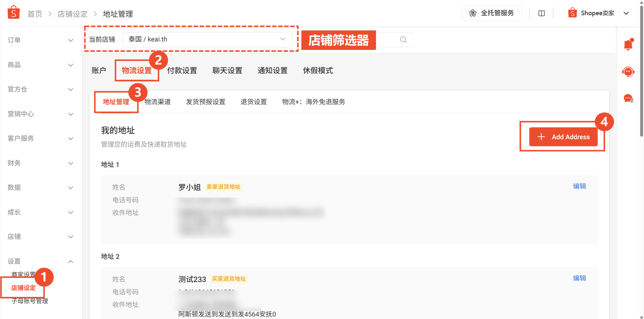Click the Shopee logo in the header

point(13,13)
